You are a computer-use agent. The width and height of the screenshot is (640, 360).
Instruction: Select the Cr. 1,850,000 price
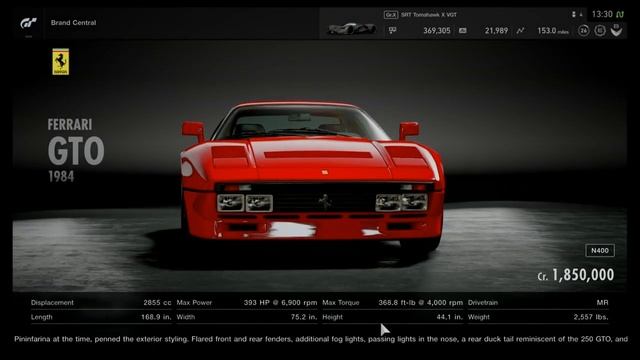tap(576, 275)
